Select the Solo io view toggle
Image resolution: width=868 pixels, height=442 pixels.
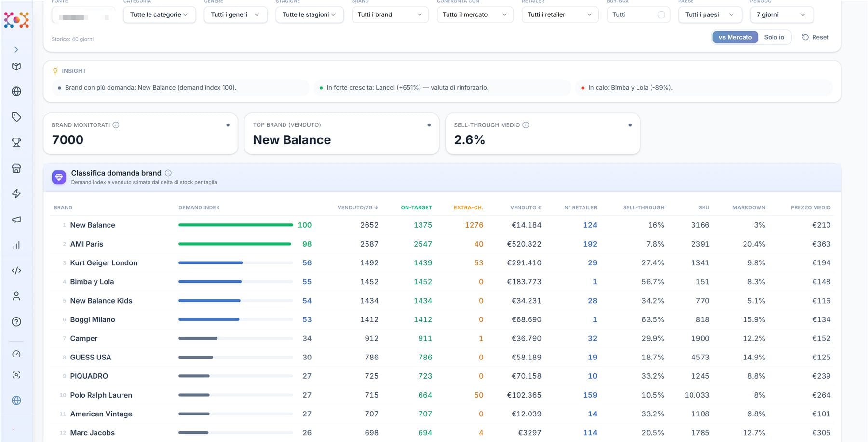coord(774,37)
